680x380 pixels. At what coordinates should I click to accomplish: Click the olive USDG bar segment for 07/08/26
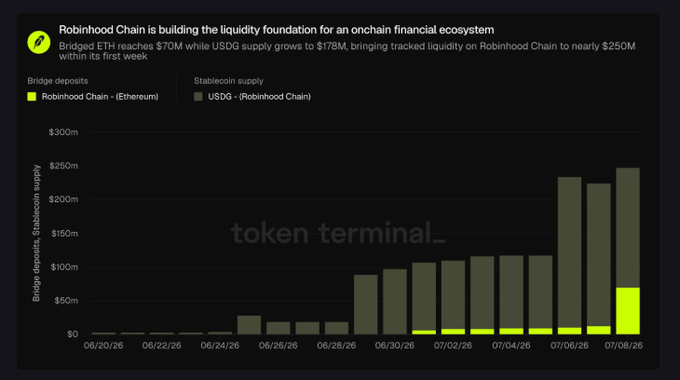(628, 227)
